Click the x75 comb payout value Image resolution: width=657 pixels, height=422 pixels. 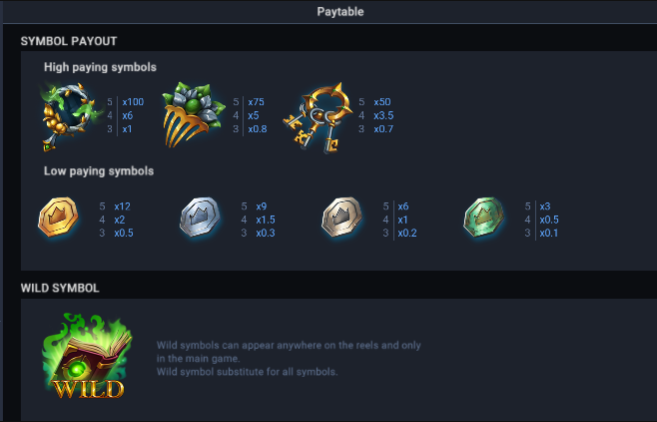pyautogui.click(x=256, y=102)
